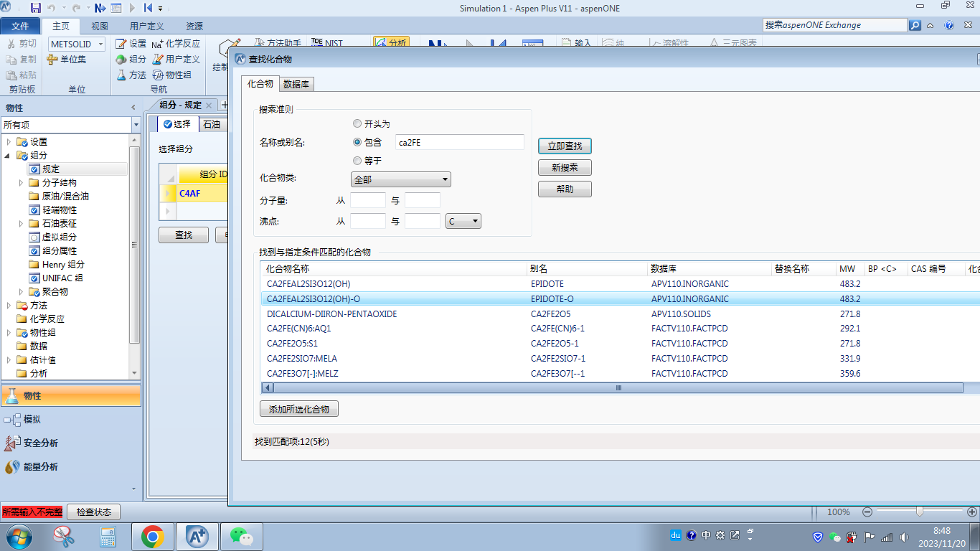Collapse the ribbon with the up chevron

click(x=930, y=25)
